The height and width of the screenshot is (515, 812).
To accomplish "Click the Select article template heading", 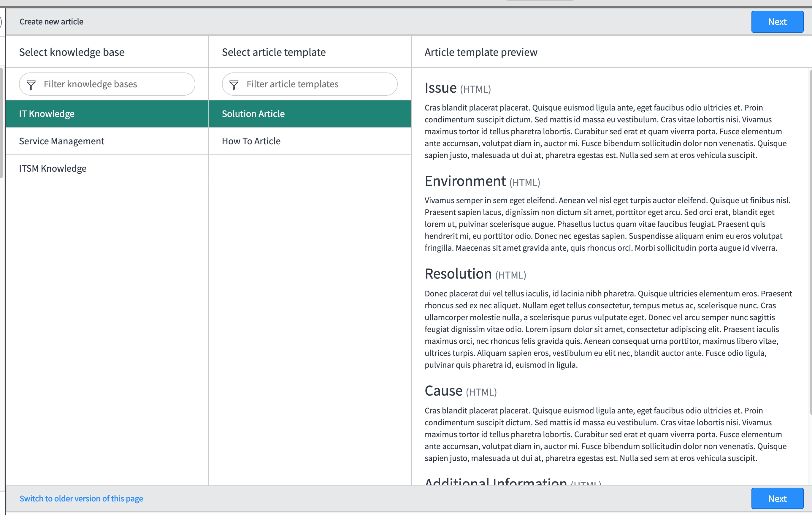I will (x=273, y=52).
